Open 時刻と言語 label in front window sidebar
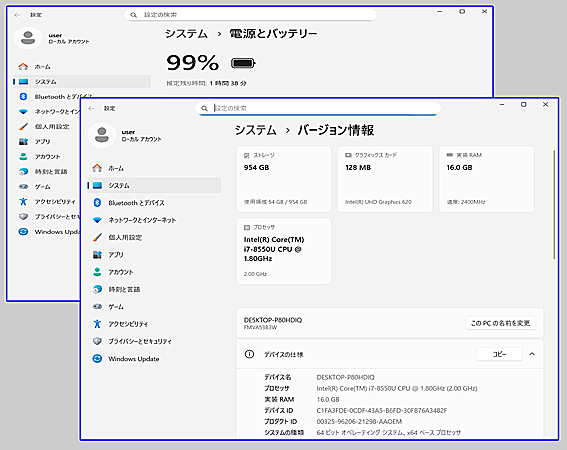567x450 pixels. tap(124, 289)
